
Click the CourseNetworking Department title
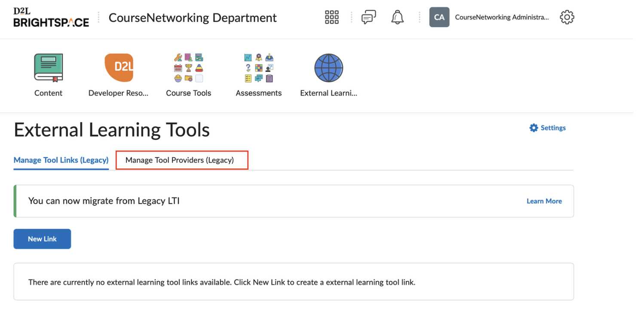tap(193, 18)
